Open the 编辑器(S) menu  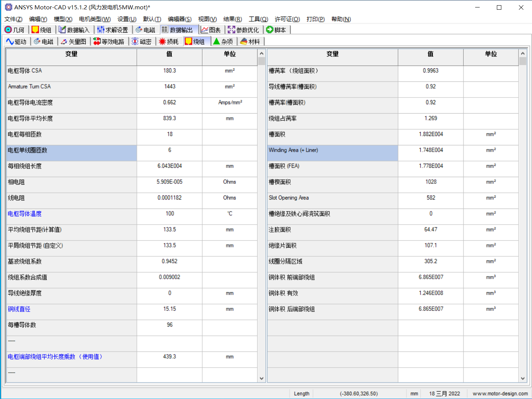click(x=179, y=19)
